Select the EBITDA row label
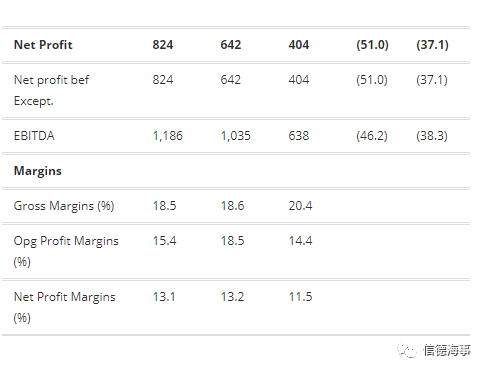Image resolution: width=486 pixels, height=372 pixels. (x=34, y=136)
